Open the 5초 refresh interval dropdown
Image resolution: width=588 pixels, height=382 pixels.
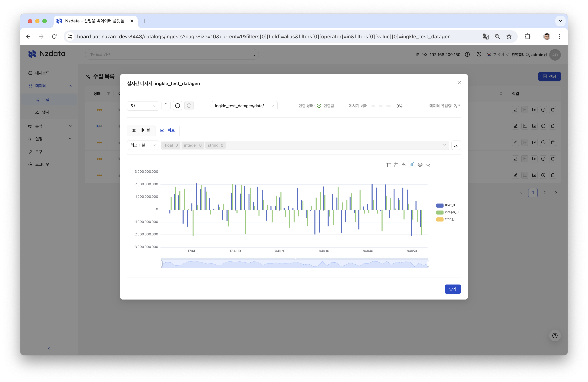pos(143,106)
